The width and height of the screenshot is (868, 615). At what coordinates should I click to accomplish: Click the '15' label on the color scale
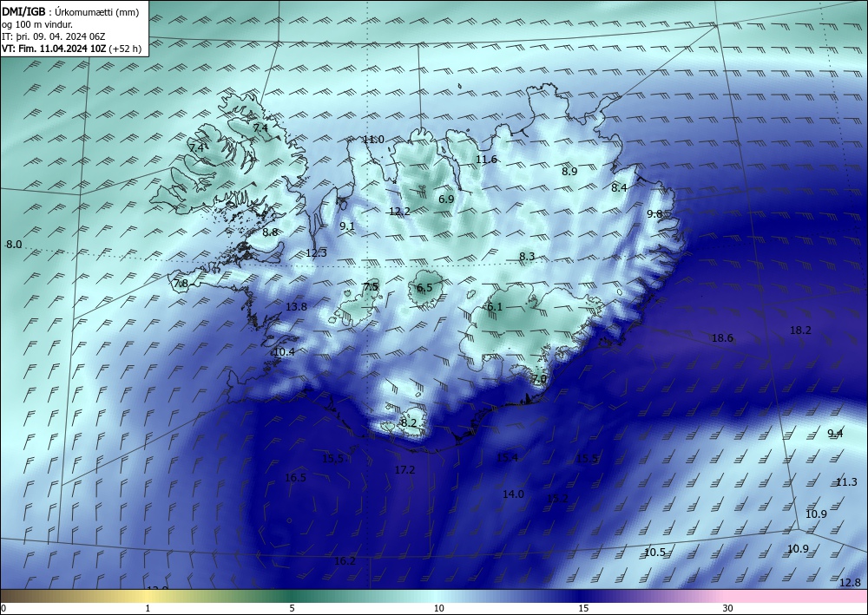pos(583,608)
